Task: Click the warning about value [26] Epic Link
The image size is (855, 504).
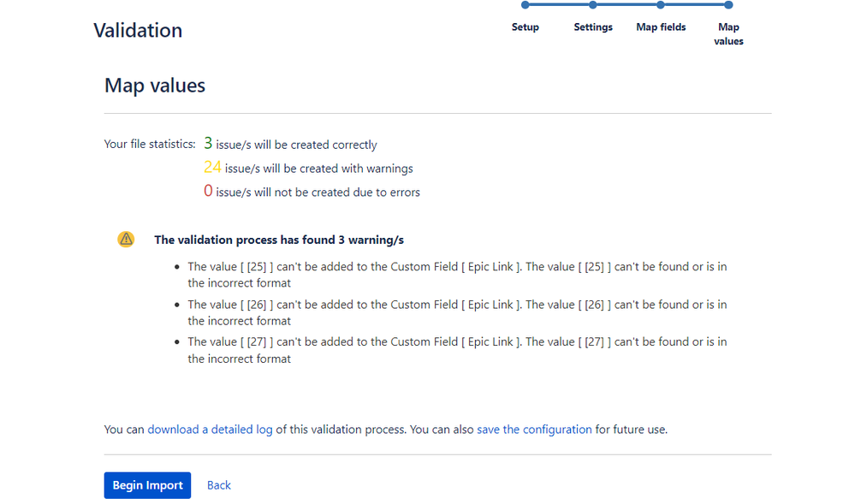Action: (x=457, y=312)
